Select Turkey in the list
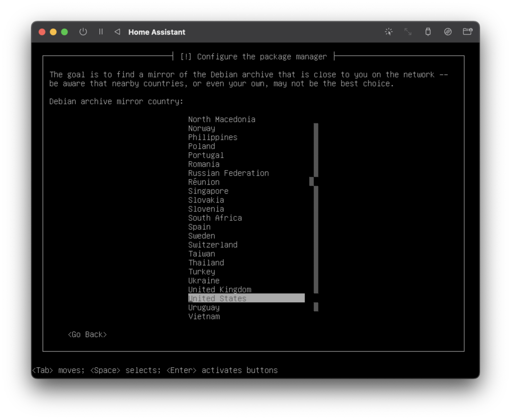511x420 pixels. pyautogui.click(x=202, y=272)
